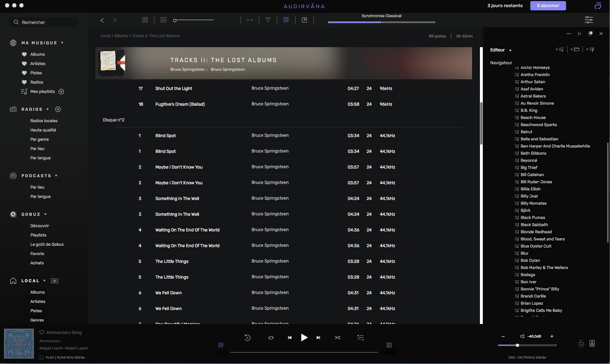Open Albums under Ma Musique

click(x=38, y=54)
